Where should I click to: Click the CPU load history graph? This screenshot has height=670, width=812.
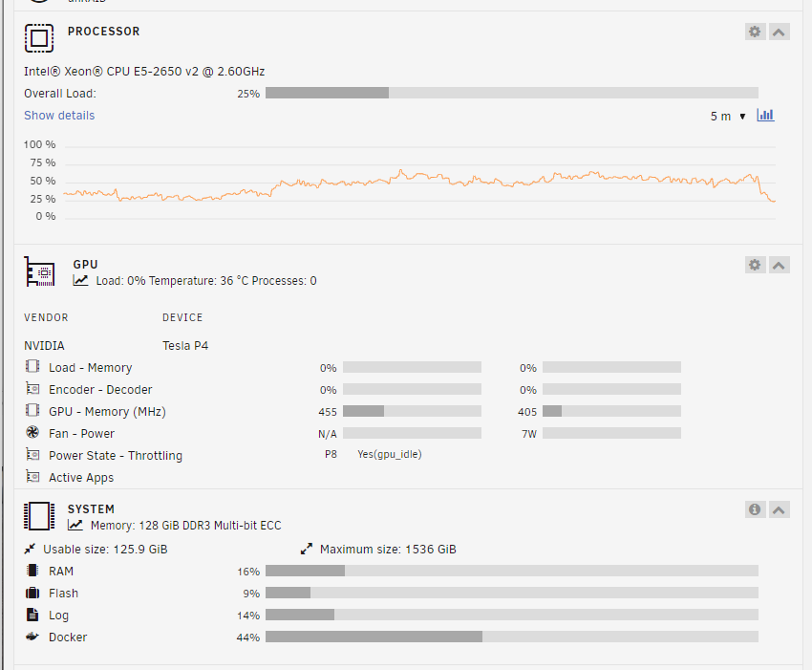(x=420, y=183)
